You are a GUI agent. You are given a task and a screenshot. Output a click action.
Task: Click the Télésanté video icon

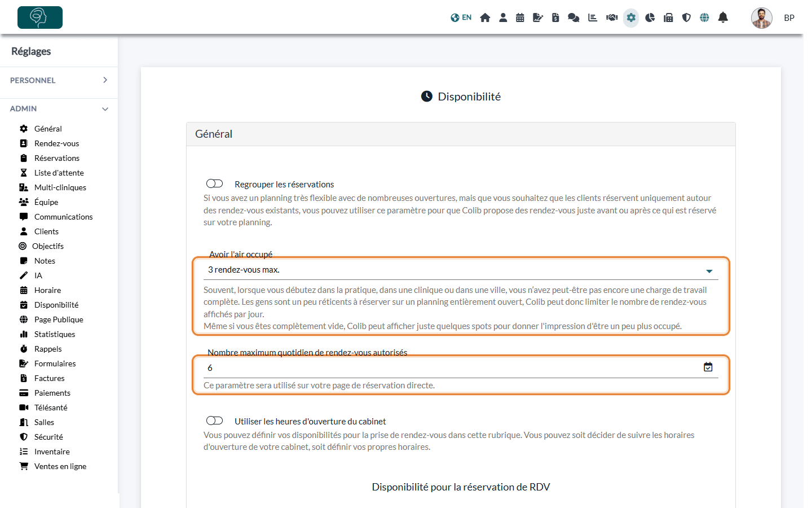(x=24, y=408)
